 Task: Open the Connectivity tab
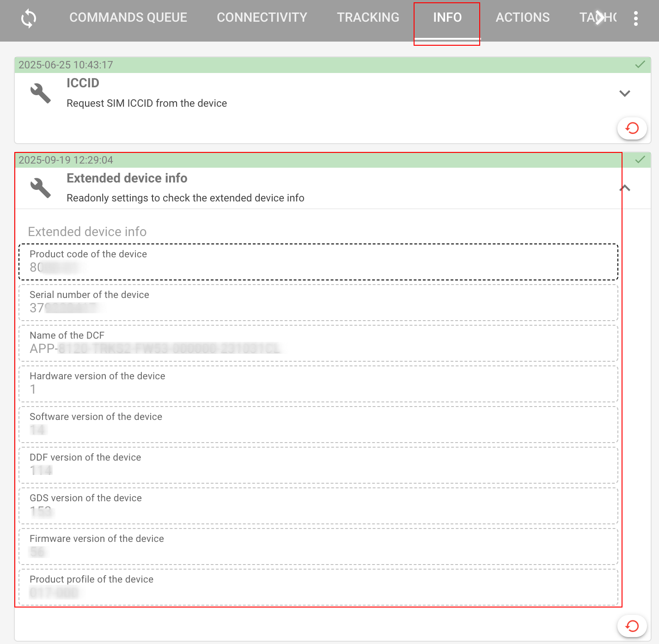click(x=262, y=18)
